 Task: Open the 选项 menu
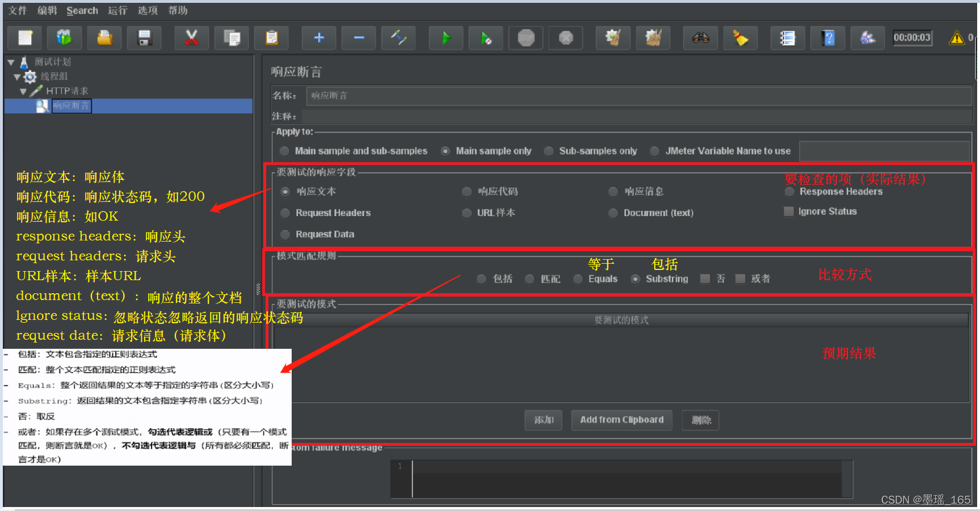pos(148,10)
